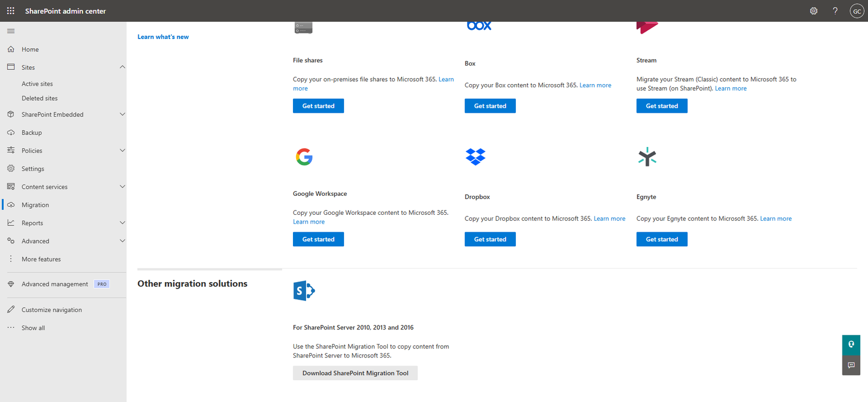Click the Sites icon in sidebar
This screenshot has width=868, height=402.
[x=11, y=67]
